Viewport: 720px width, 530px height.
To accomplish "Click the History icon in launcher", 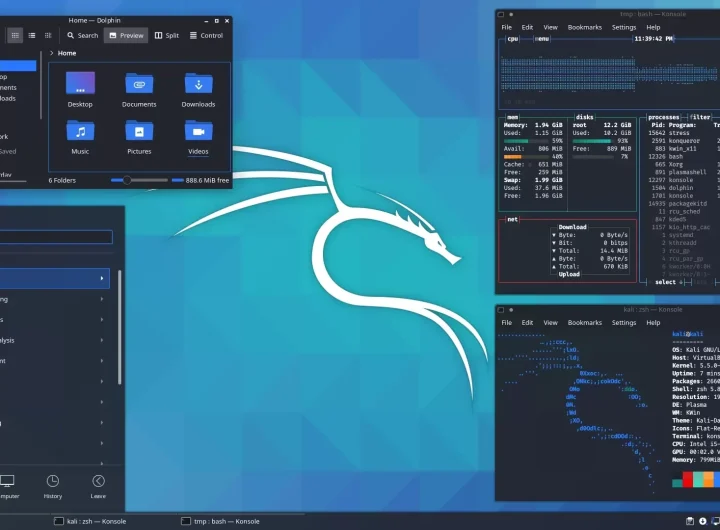I will [53, 484].
